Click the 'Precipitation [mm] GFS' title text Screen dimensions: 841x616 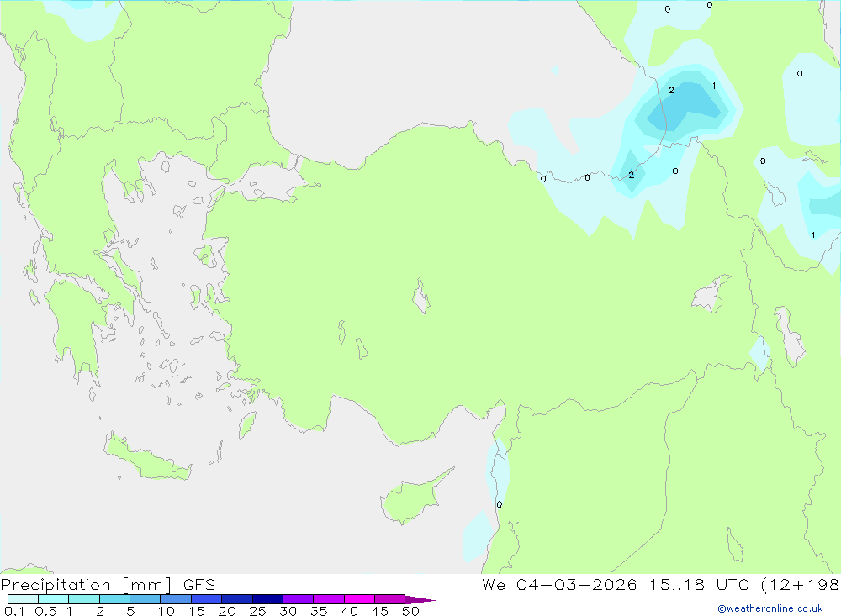tap(108, 585)
